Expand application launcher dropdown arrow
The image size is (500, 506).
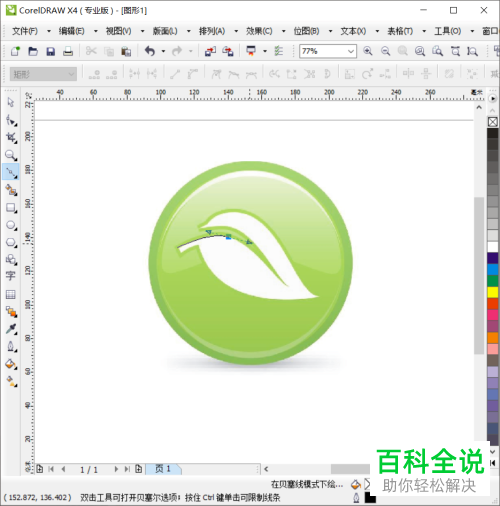point(265,51)
